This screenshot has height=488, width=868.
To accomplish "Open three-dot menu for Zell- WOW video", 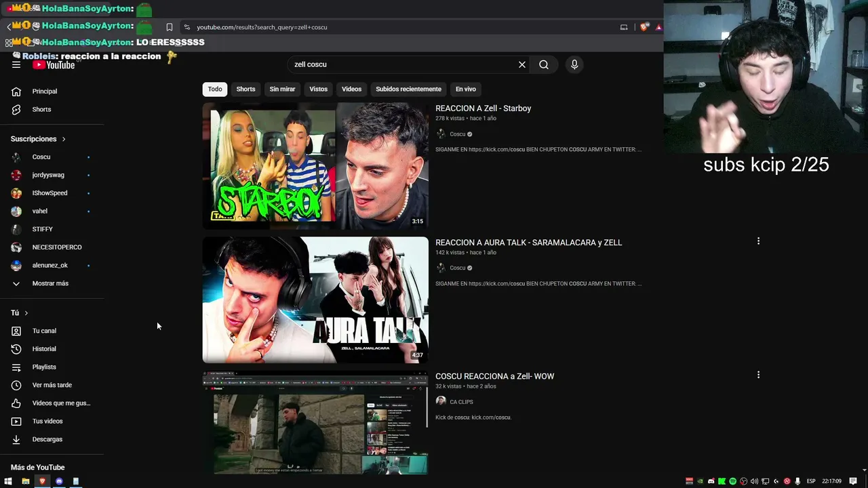I will click(x=758, y=374).
